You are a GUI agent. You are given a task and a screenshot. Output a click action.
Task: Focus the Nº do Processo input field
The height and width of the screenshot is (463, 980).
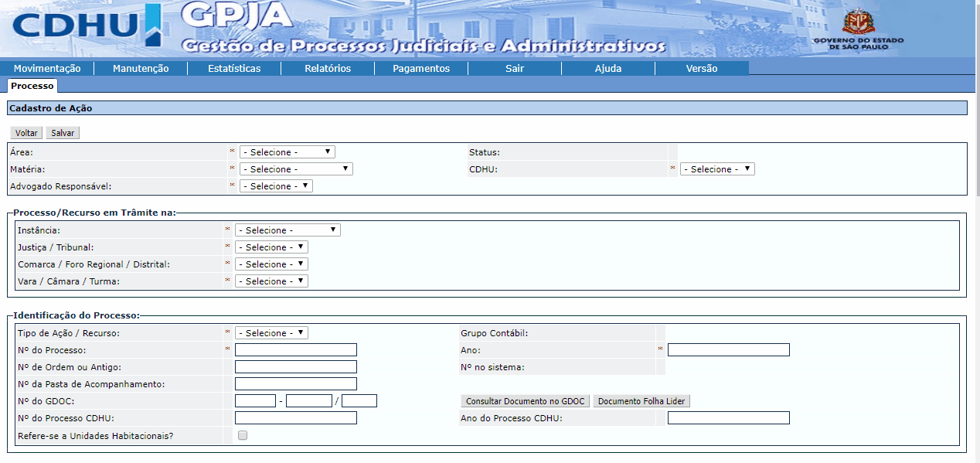[296, 350]
